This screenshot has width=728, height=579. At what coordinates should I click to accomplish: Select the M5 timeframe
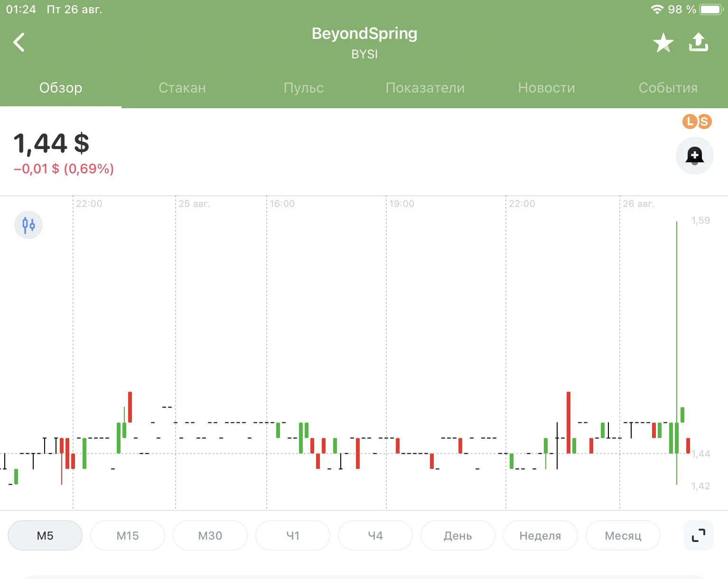pos(45,535)
